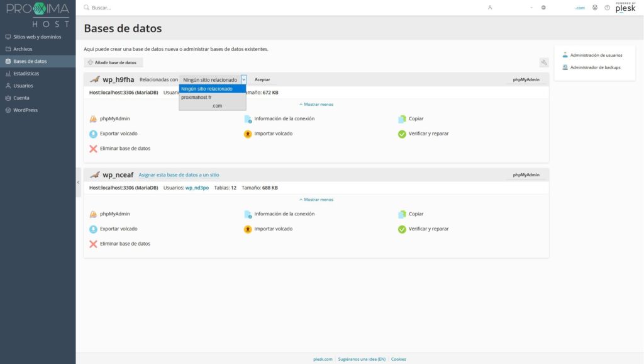Click the user account icon in top bar
644x364 pixels.
tap(490, 8)
